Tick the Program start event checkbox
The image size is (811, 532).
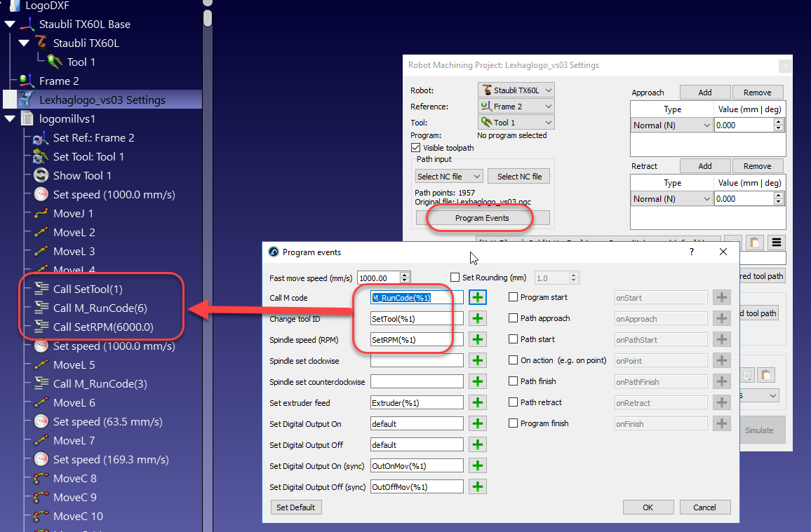coord(514,297)
